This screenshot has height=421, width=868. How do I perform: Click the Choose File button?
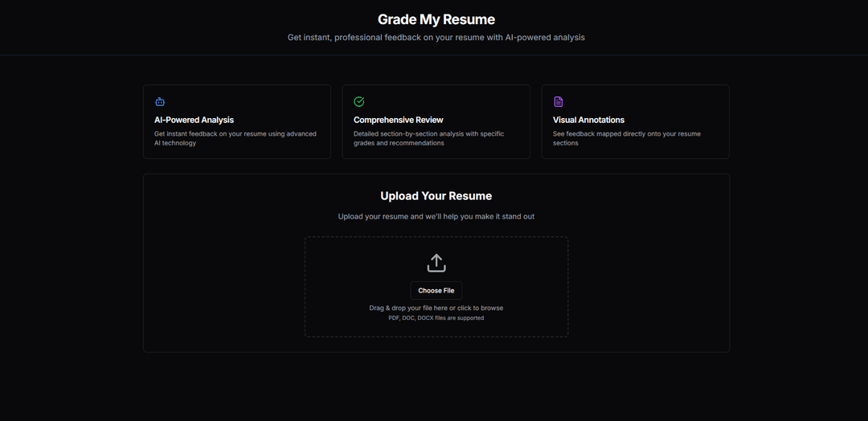pos(436,290)
